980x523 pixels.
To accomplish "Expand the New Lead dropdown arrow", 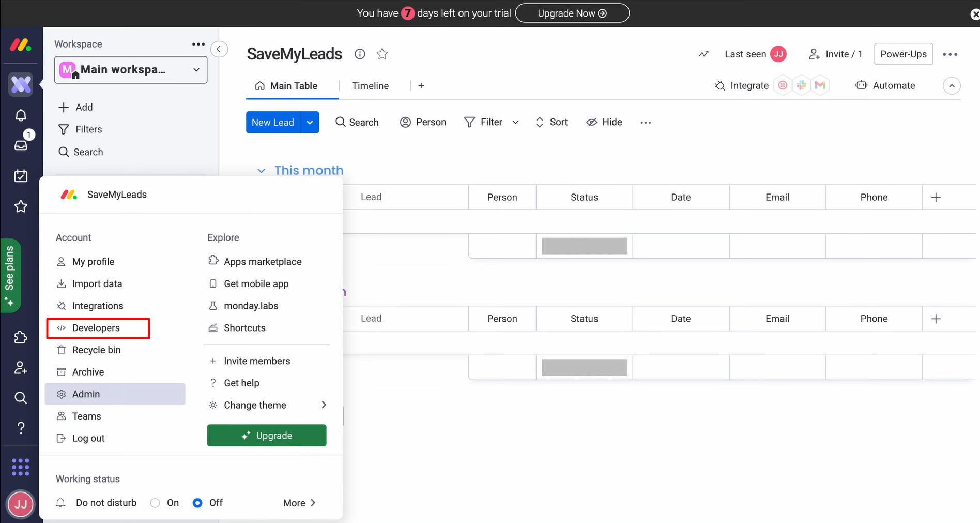I will tap(310, 123).
